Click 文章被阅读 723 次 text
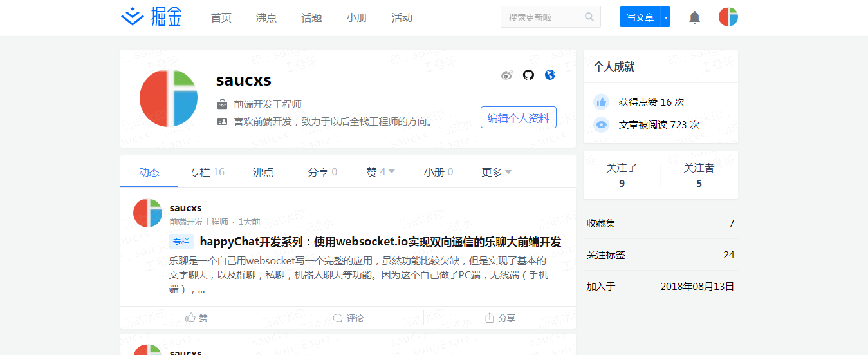This screenshot has width=868, height=355. 659,124
